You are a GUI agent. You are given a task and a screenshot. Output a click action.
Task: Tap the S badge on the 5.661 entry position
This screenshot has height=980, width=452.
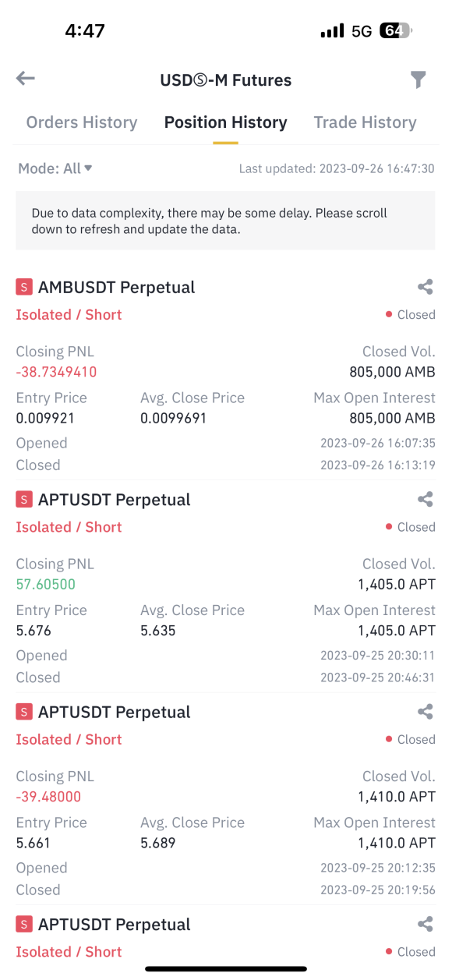[24, 712]
